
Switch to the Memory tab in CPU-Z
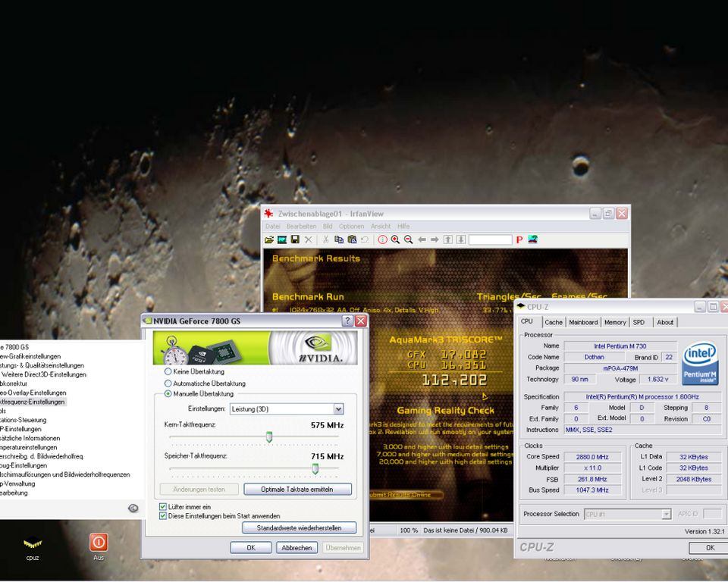615,322
